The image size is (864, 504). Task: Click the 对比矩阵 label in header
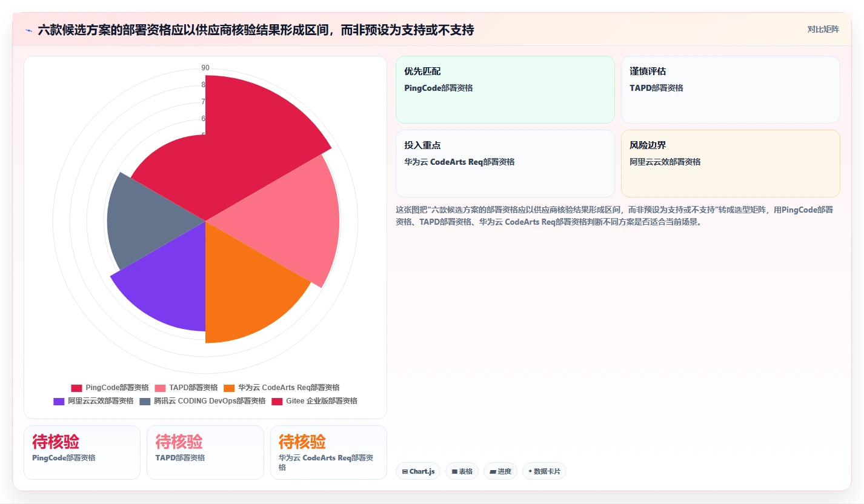coord(823,29)
